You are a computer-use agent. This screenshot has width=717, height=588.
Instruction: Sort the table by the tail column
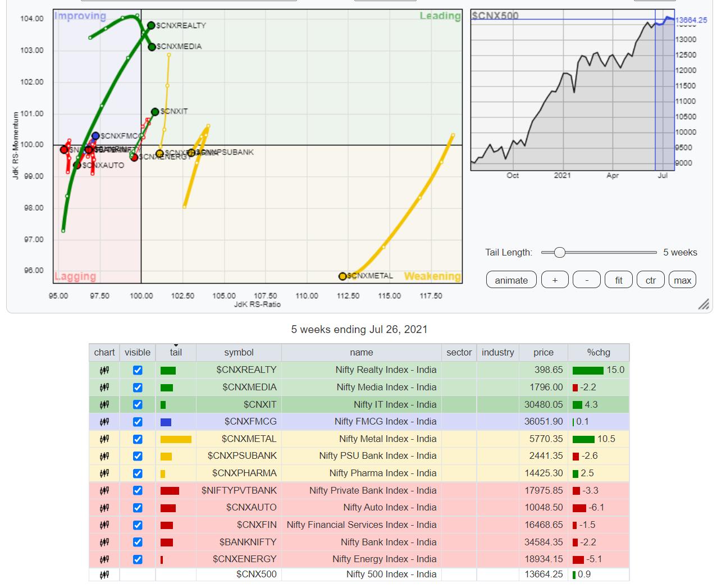(x=176, y=353)
